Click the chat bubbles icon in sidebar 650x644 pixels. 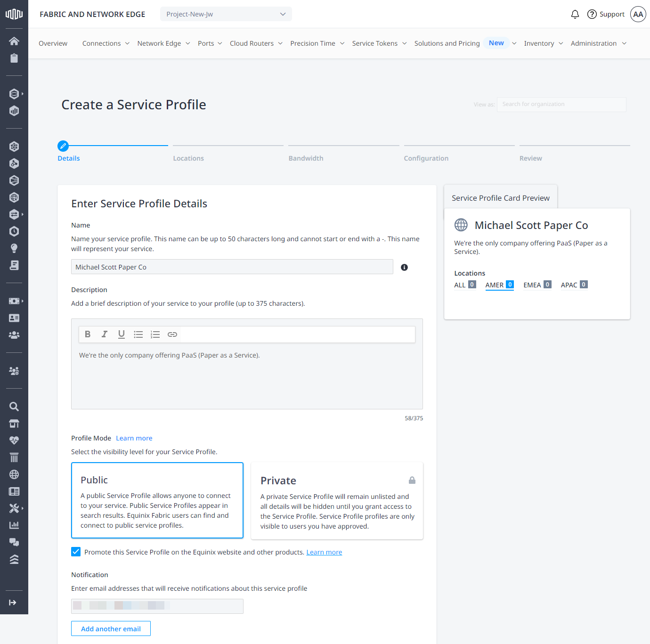14,542
